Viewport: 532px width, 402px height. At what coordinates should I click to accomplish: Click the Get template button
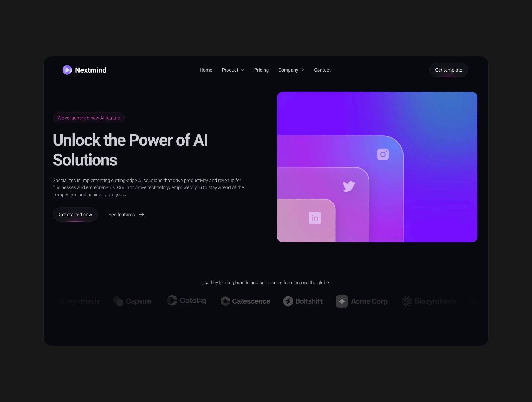pyautogui.click(x=448, y=70)
